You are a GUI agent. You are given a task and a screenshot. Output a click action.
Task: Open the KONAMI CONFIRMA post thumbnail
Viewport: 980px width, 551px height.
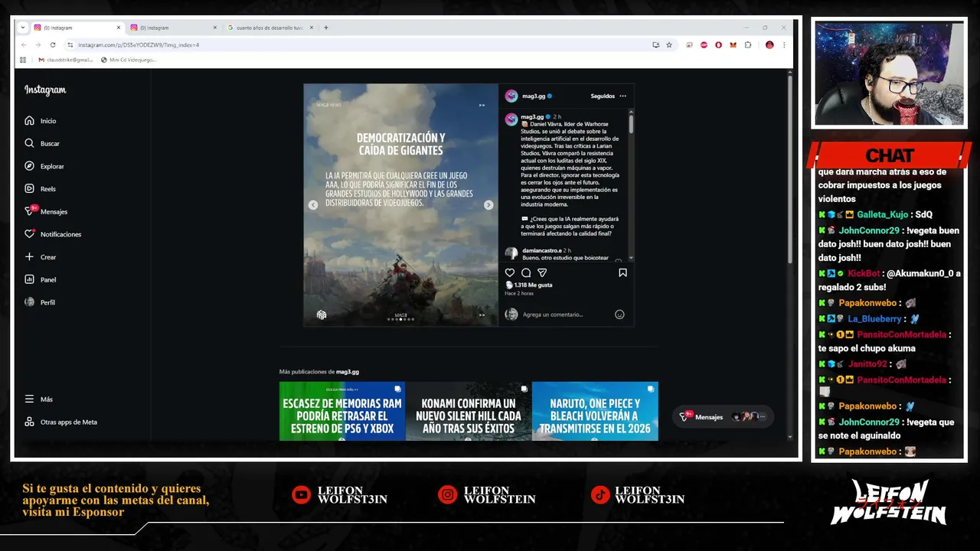(x=469, y=411)
